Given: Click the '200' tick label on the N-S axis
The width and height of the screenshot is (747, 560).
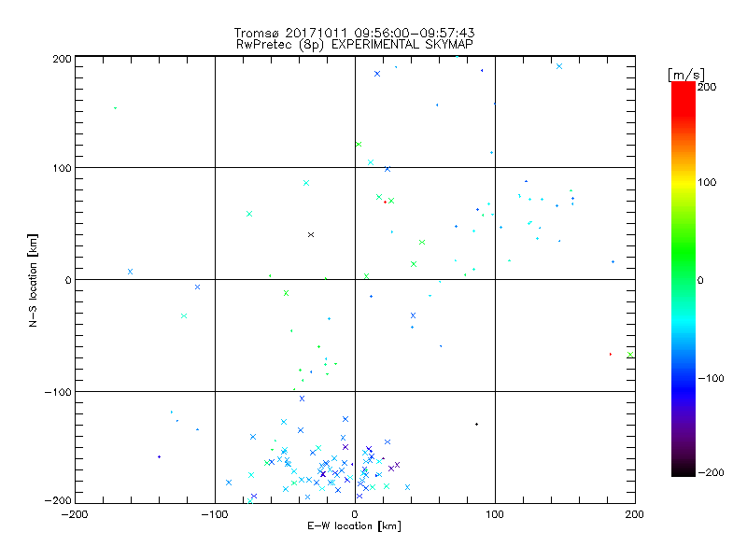Looking at the screenshot, I should click(x=62, y=59).
